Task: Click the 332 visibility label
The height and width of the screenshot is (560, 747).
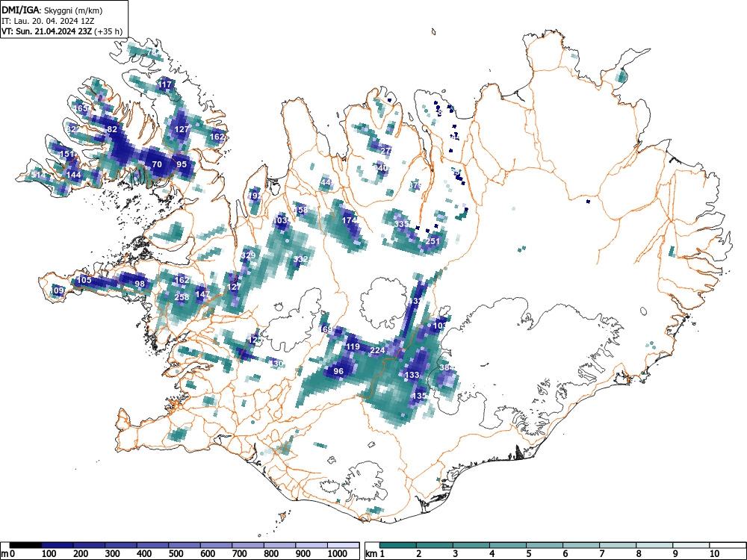Action: click(x=300, y=260)
